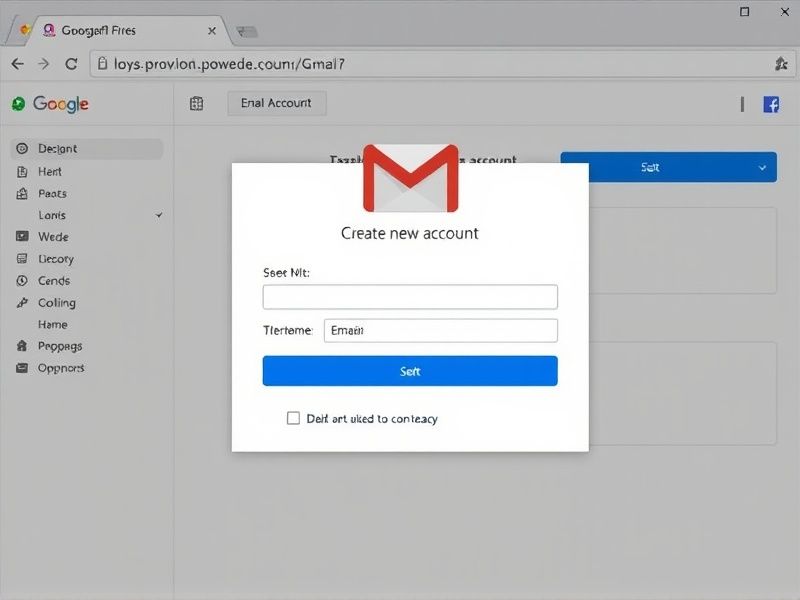Viewport: 800px width, 600px height.
Task: Select the Declgnt sidebar item
Action: click(87, 148)
